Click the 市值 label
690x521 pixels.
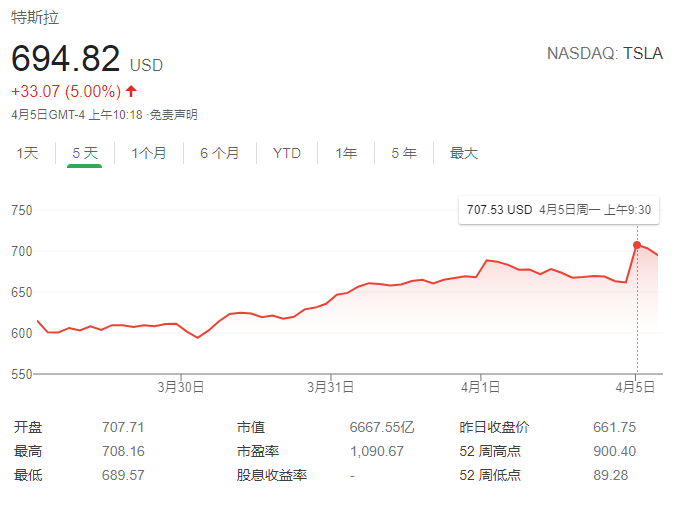(251, 427)
